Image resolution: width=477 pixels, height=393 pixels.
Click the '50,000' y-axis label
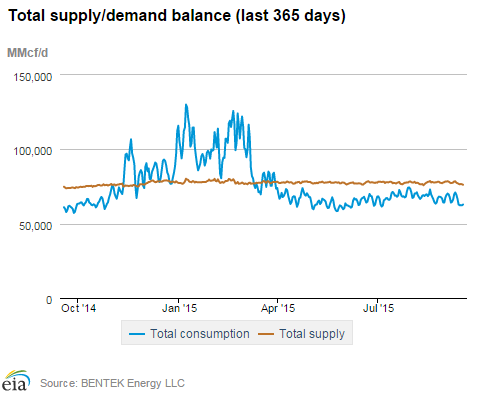coord(35,226)
